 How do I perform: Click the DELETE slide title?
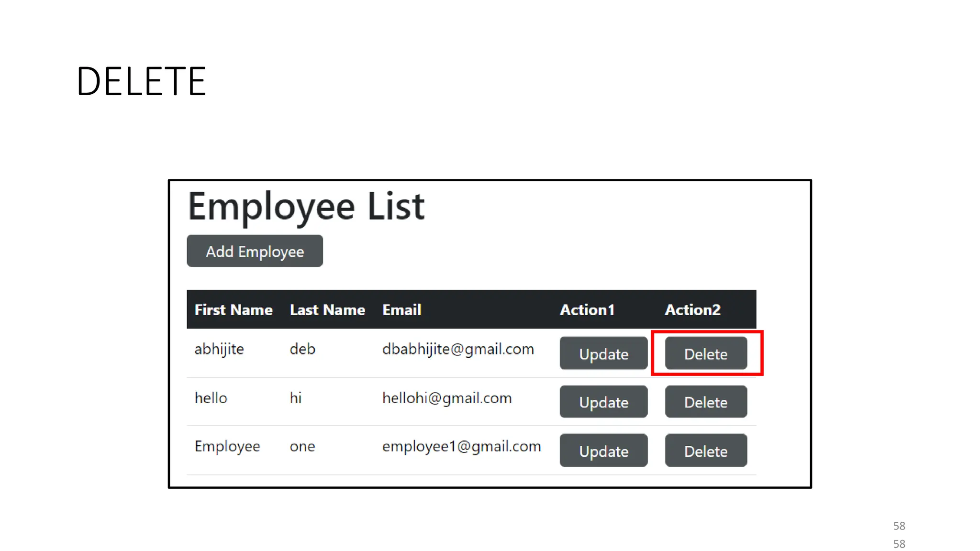coord(141,81)
